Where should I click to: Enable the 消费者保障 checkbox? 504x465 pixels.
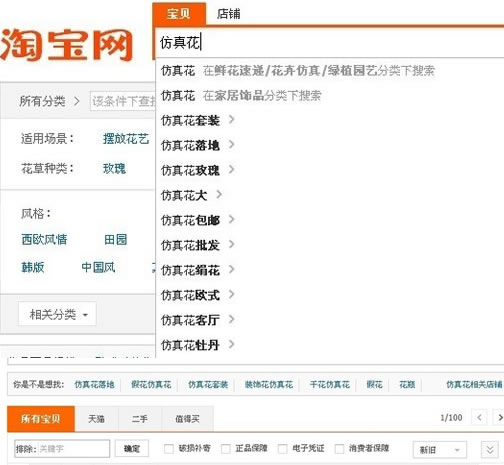tap(339, 449)
